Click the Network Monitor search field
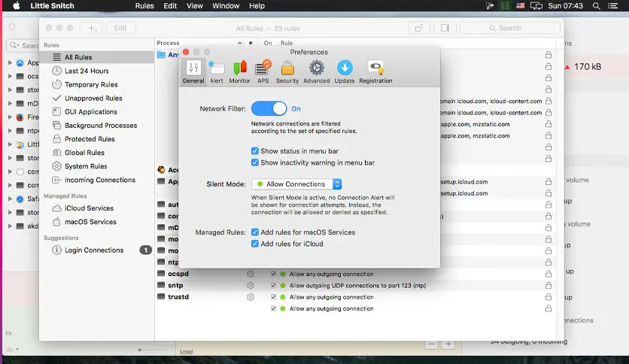The height and width of the screenshot is (364, 629). 23,45
